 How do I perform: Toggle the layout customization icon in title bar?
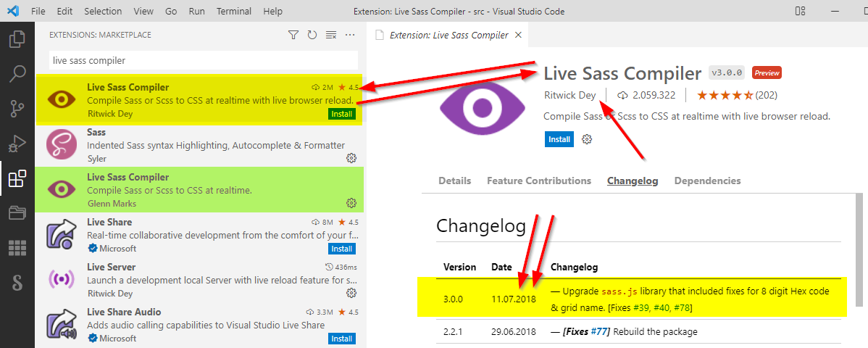(x=800, y=11)
